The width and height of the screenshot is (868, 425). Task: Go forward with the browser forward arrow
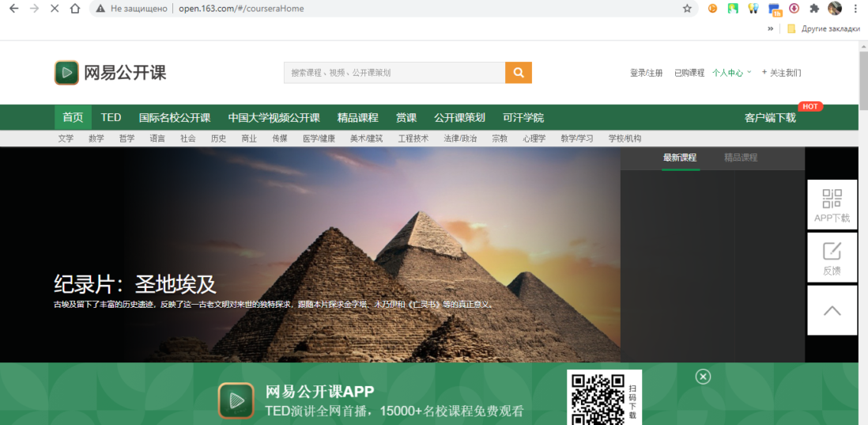click(34, 9)
